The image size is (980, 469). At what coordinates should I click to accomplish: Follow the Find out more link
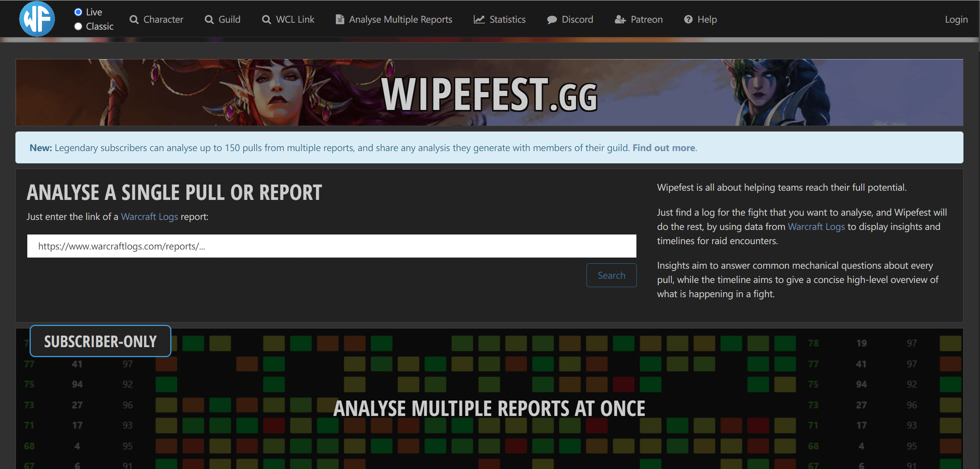[664, 148]
